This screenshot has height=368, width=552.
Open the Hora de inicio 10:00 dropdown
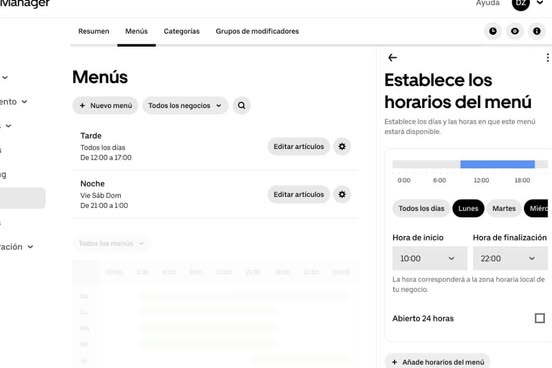(x=430, y=258)
